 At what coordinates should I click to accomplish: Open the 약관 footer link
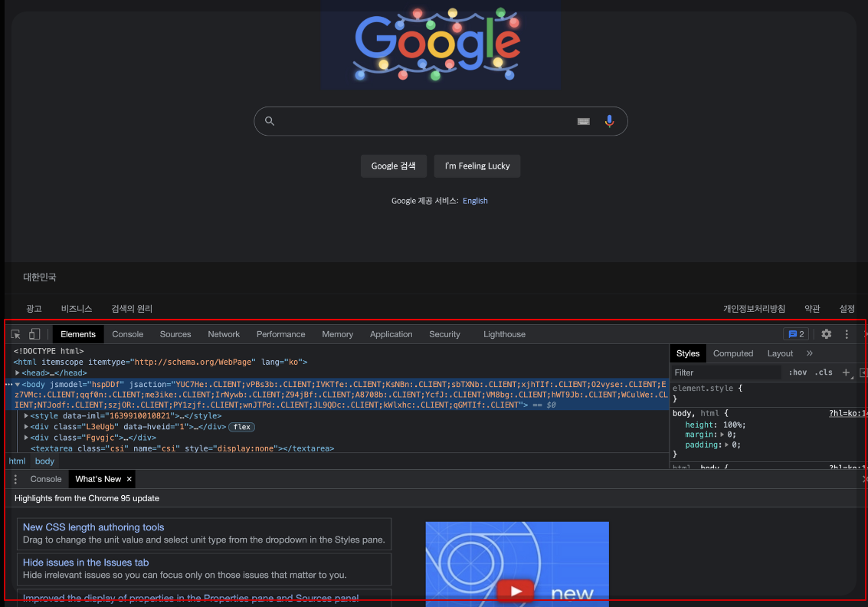(812, 309)
